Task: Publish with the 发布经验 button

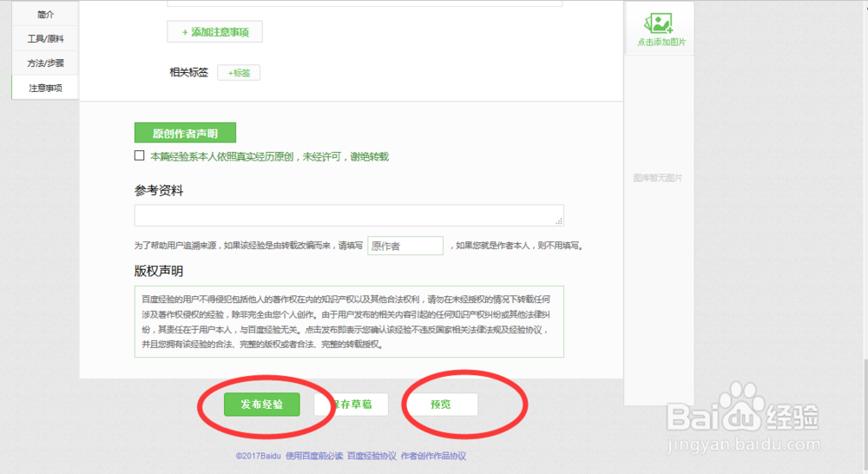Action: point(262,405)
